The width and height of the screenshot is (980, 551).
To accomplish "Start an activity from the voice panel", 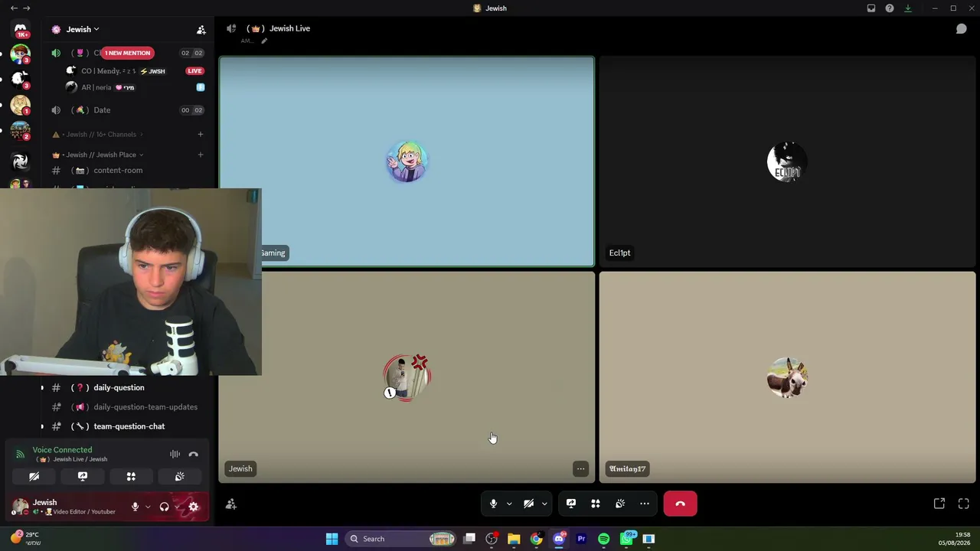I will pyautogui.click(x=131, y=477).
